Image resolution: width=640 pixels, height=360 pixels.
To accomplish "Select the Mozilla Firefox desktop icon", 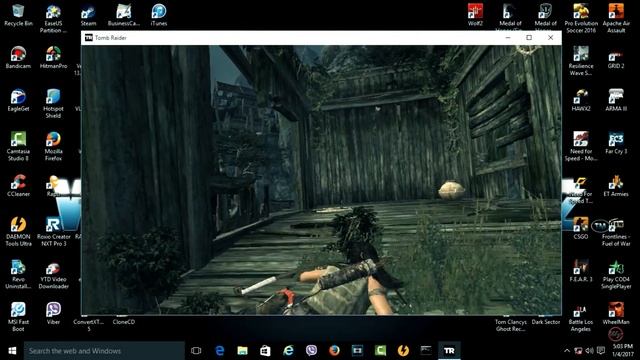I will 53,147.
